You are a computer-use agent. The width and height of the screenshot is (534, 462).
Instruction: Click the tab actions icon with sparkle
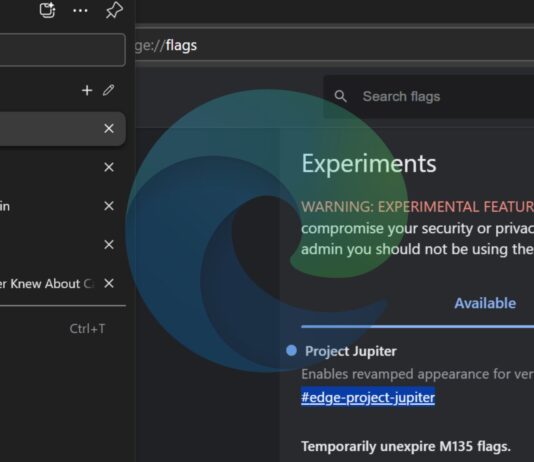pos(47,10)
